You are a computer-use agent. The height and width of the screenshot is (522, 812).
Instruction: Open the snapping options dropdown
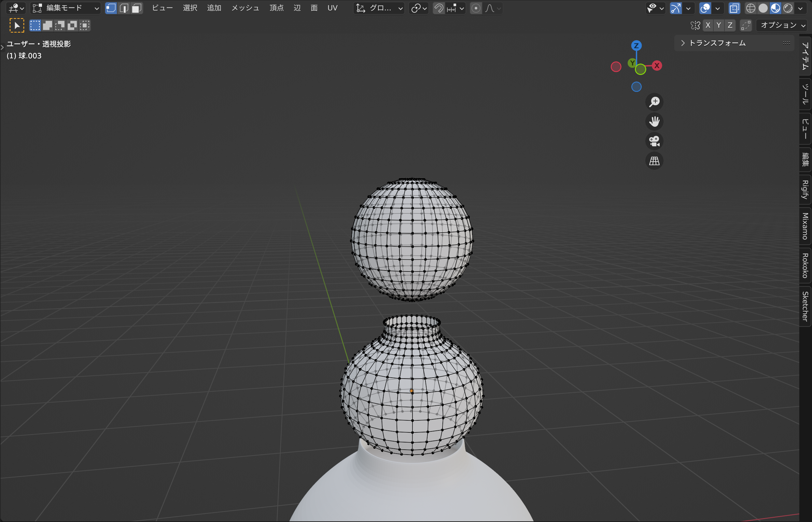point(455,8)
